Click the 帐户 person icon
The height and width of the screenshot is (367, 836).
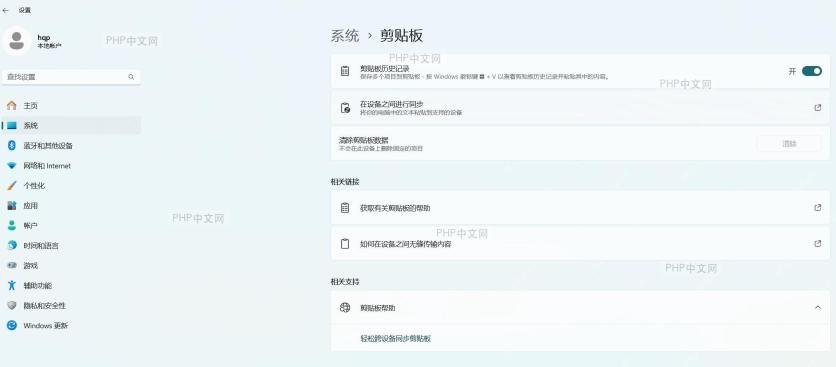click(12, 226)
